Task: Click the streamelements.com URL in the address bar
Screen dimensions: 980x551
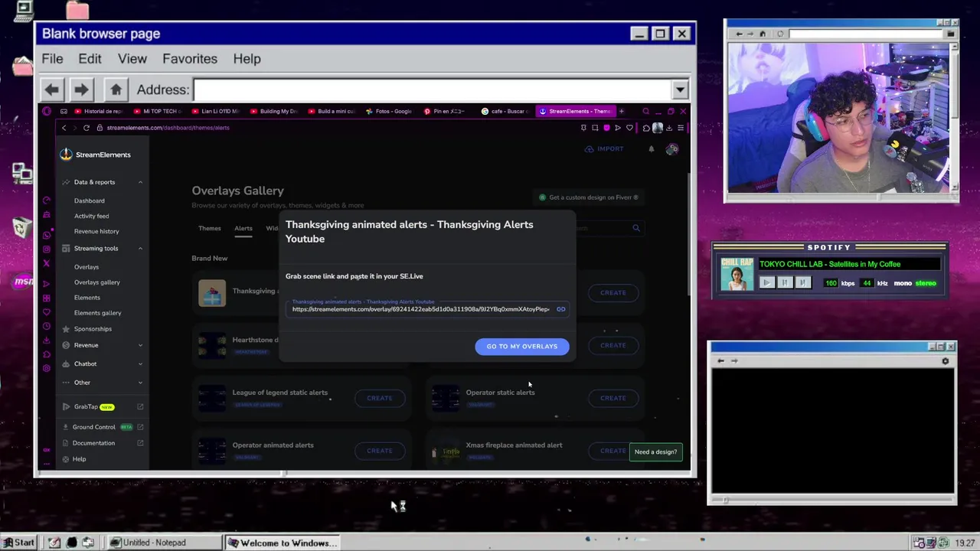Action: pyautogui.click(x=168, y=128)
